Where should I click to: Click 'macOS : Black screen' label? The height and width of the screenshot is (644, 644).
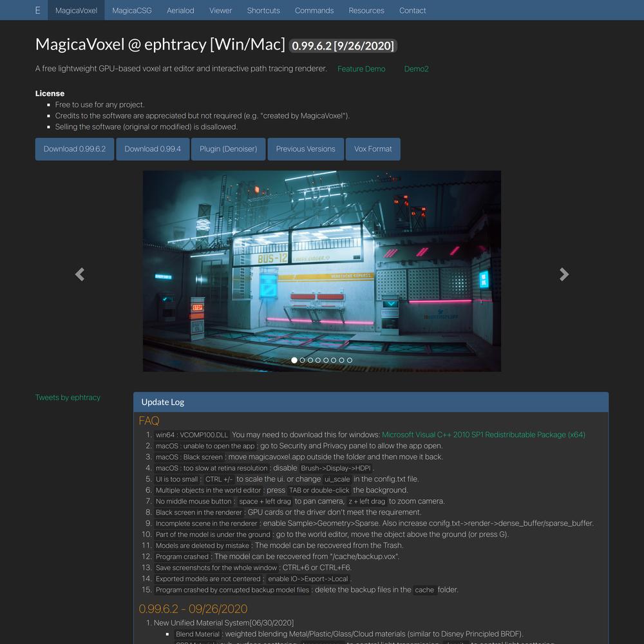189,457
